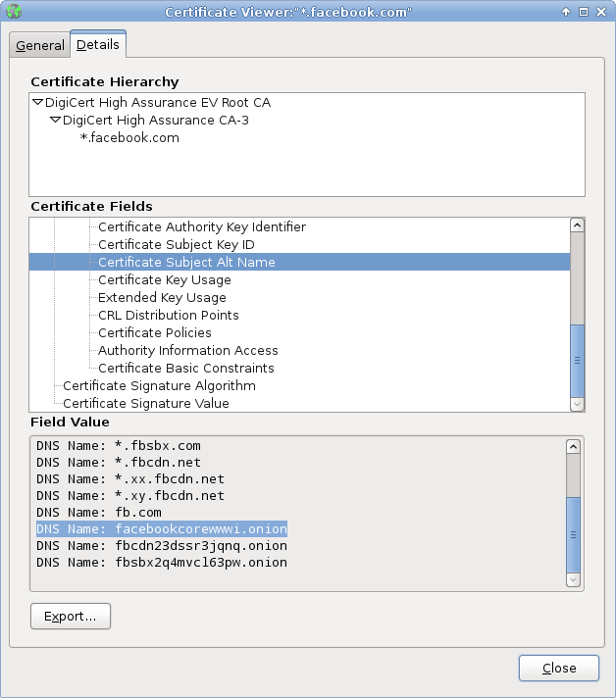Select Certificate Key Usage field
Image resolution: width=616 pixels, height=698 pixels.
click(165, 280)
